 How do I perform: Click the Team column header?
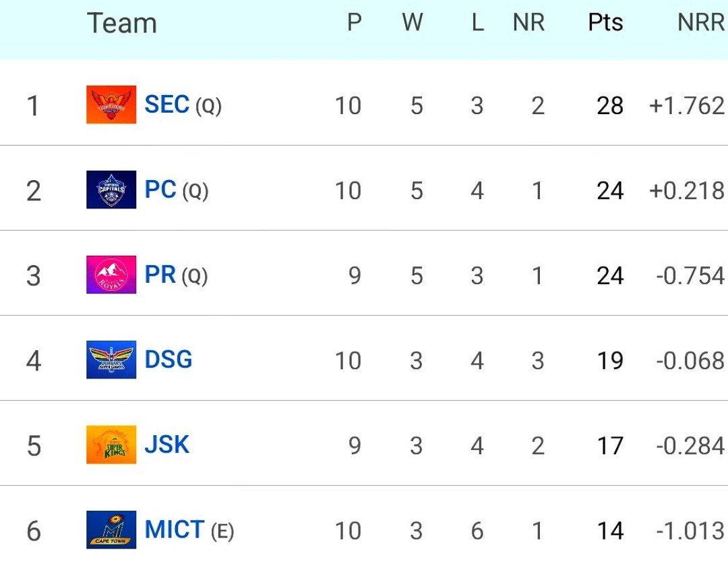[x=122, y=24]
